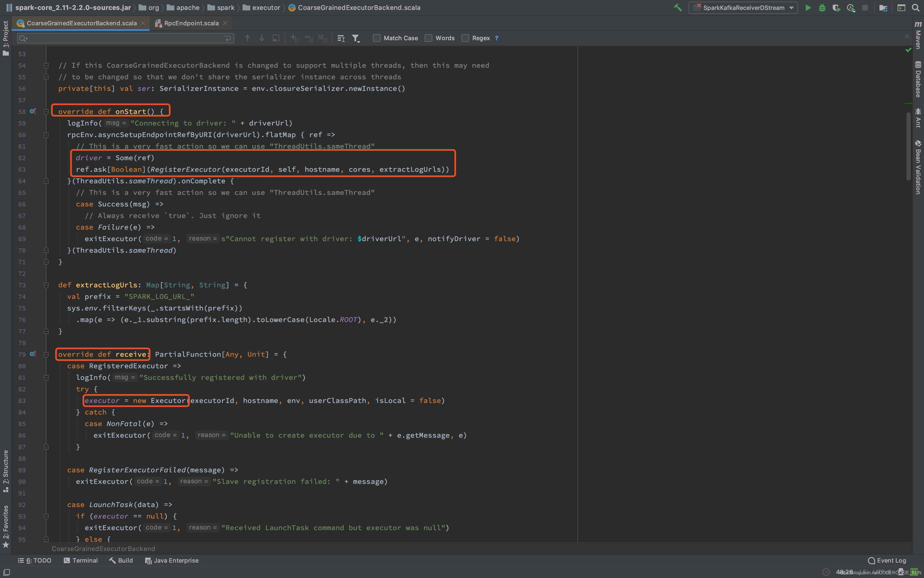Enable the Match Case checkbox
This screenshot has width=924, height=578.
click(376, 38)
